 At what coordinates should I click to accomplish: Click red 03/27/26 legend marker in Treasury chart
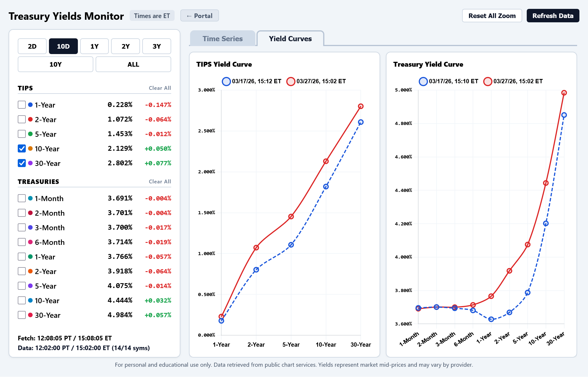point(488,82)
